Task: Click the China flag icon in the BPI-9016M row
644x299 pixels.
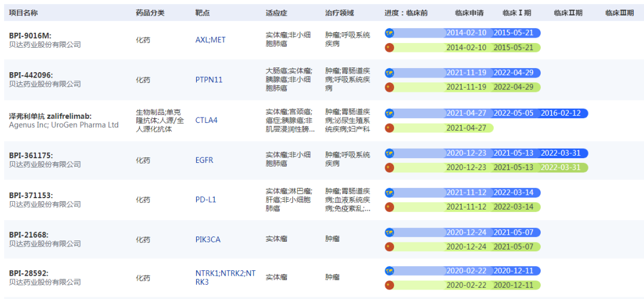Action: (x=389, y=48)
